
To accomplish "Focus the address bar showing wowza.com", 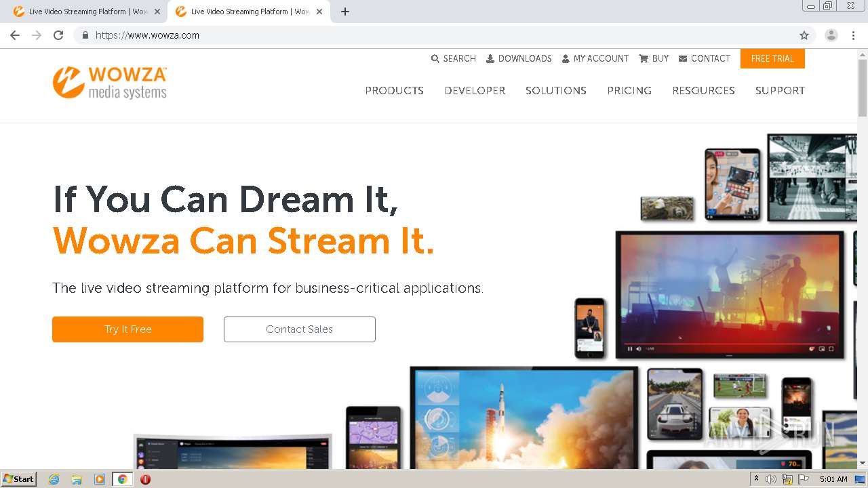I will pyautogui.click(x=434, y=35).
